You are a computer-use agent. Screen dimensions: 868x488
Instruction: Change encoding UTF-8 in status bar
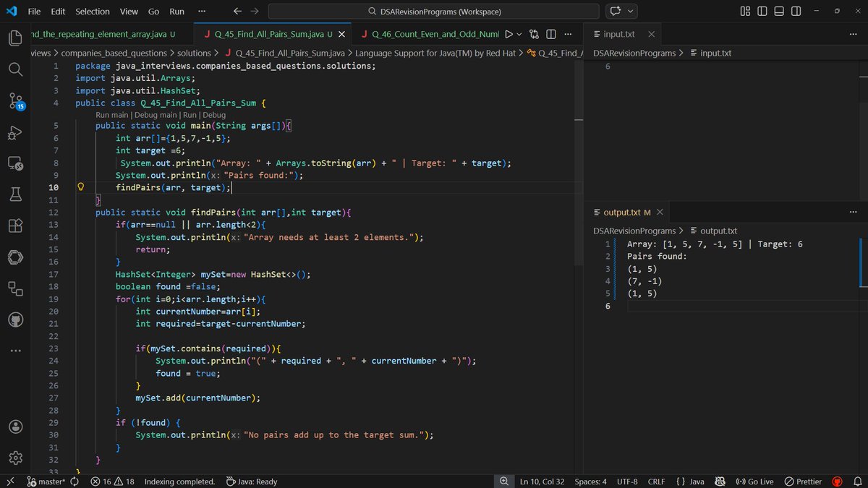[x=626, y=481]
